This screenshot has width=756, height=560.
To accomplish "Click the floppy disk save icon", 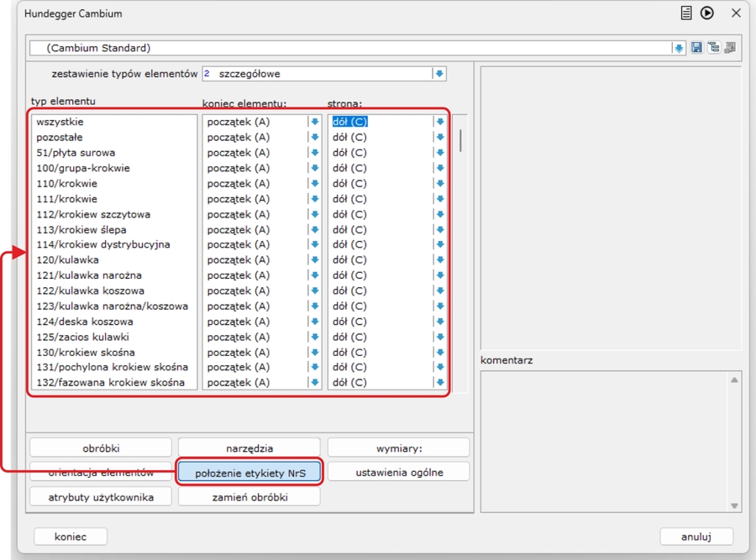I will coord(697,48).
